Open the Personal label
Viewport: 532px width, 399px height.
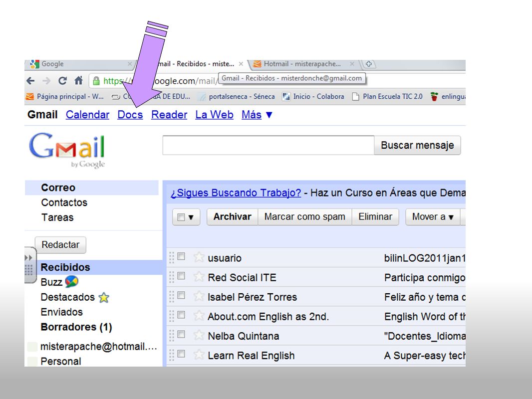click(x=61, y=361)
